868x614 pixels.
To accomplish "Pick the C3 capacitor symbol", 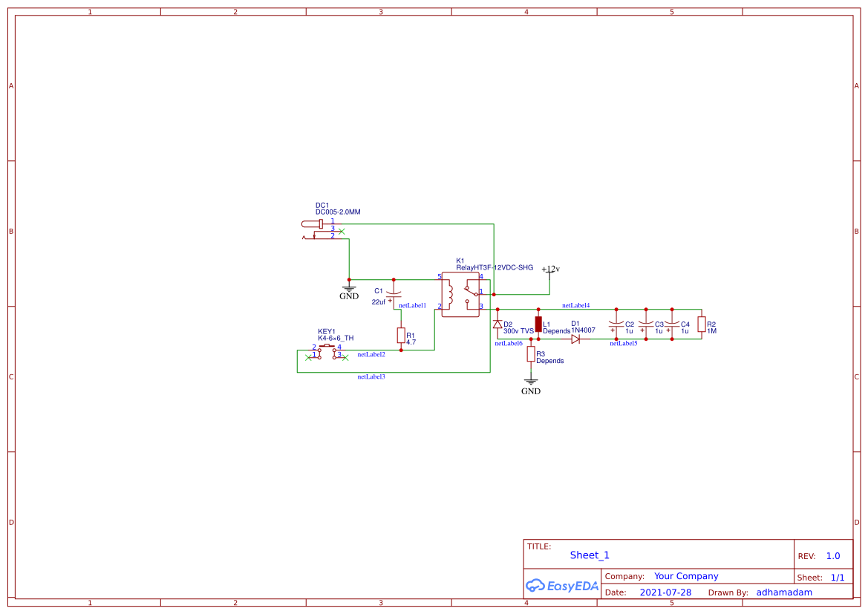I will [x=645, y=324].
